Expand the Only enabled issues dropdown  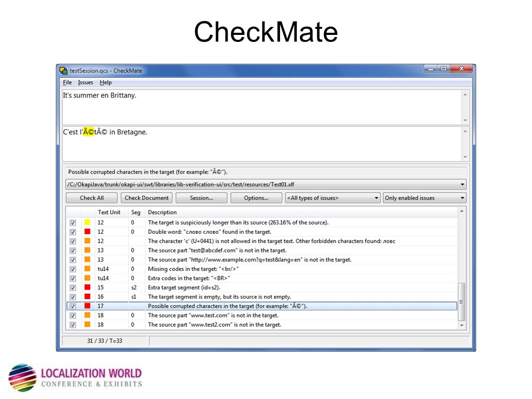[x=424, y=198]
